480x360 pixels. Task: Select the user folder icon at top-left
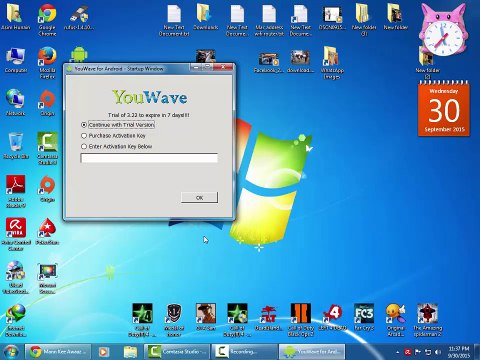pos(15,17)
